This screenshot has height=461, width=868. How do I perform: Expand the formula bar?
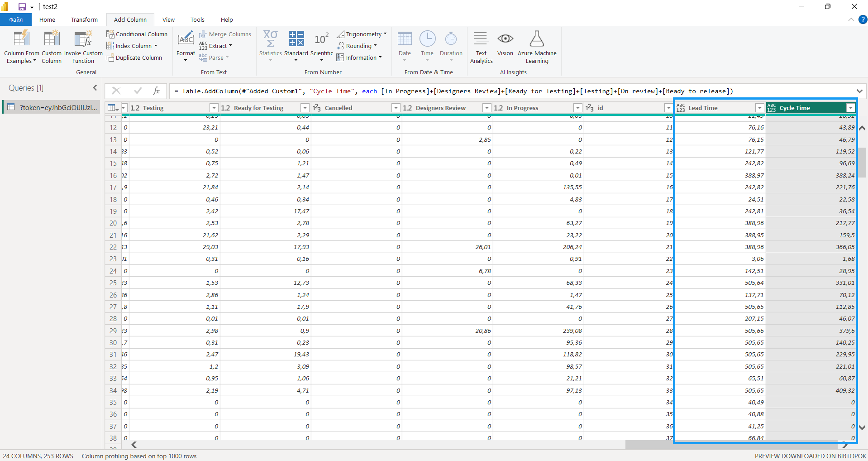(x=859, y=91)
